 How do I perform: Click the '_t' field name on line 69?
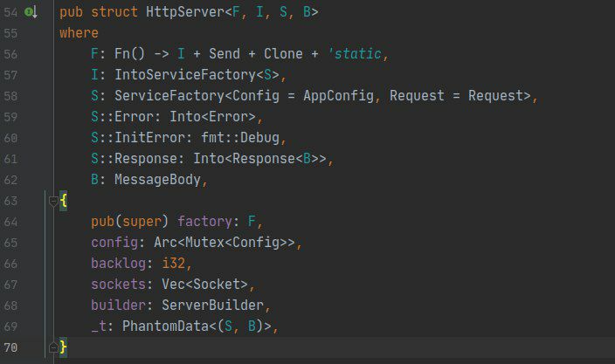tap(99, 326)
